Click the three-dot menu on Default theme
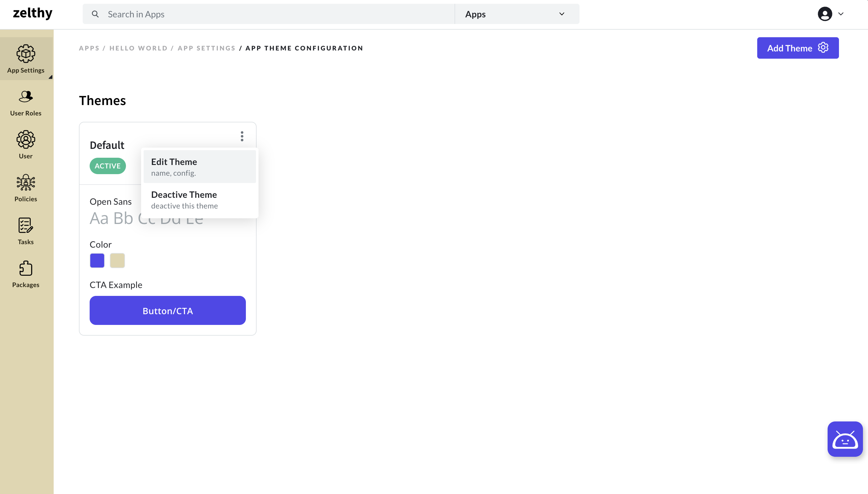 (242, 137)
